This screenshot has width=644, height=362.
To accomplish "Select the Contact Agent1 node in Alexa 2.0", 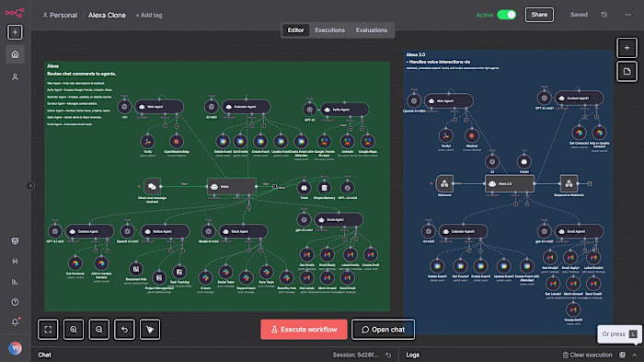I will click(579, 98).
